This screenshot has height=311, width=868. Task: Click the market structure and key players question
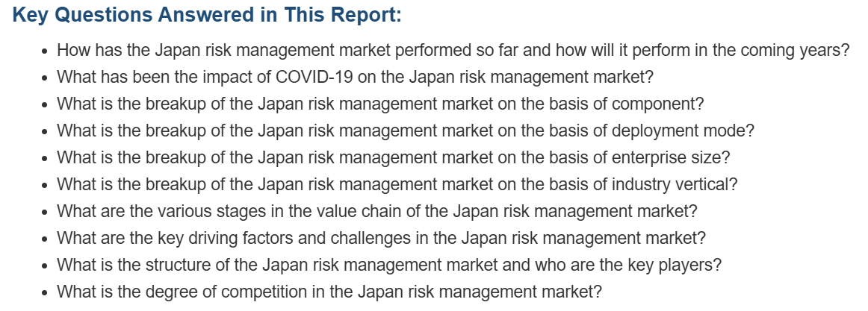[x=389, y=265]
